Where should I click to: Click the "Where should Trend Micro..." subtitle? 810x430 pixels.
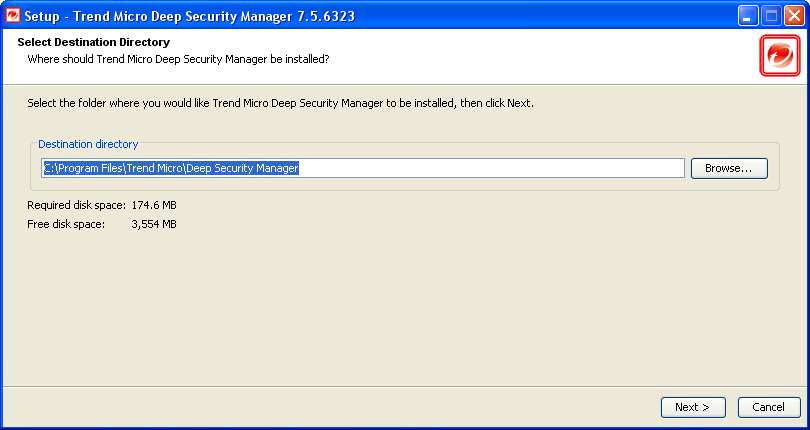[178, 59]
